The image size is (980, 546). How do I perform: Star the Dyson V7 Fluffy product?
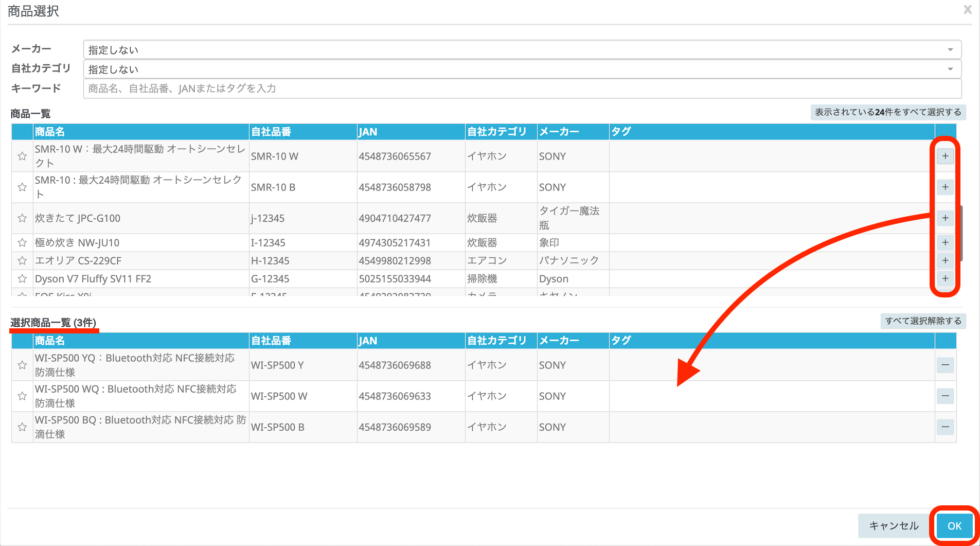tap(22, 279)
